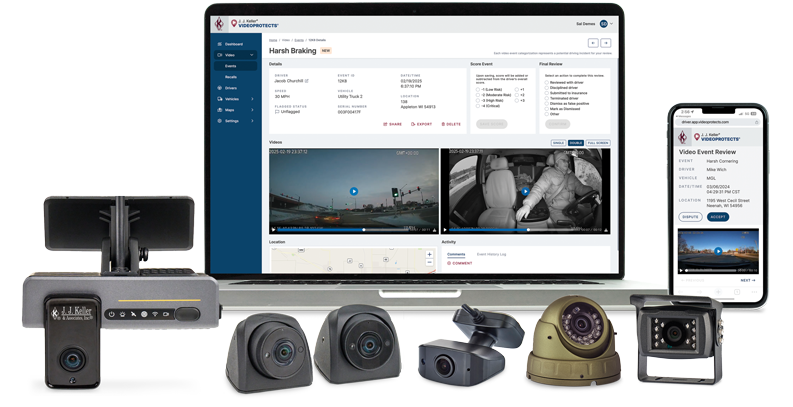Click the Maps icon in the sidebar
The width and height of the screenshot is (793, 407).
(x=219, y=110)
